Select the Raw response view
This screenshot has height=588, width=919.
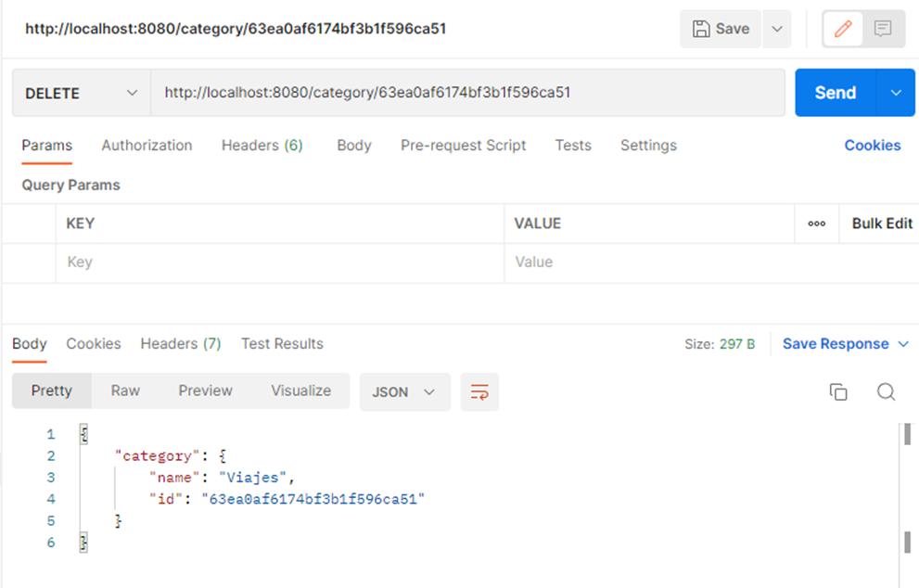pyautogui.click(x=125, y=390)
